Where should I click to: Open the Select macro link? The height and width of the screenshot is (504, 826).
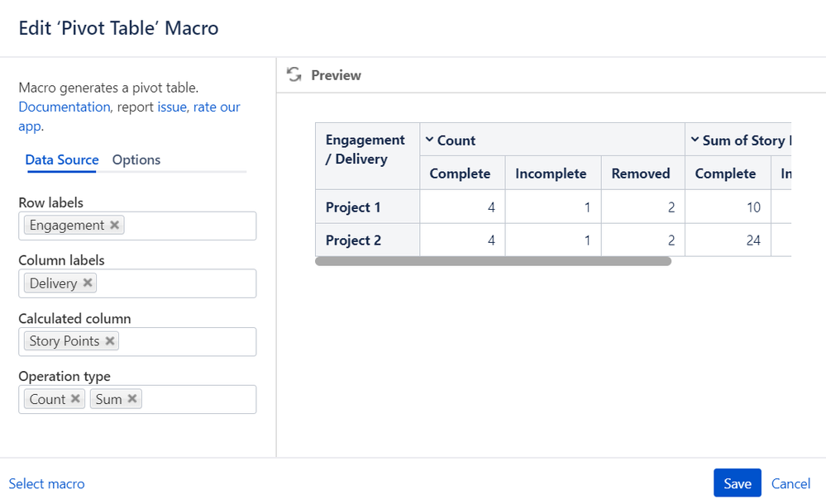pos(46,483)
